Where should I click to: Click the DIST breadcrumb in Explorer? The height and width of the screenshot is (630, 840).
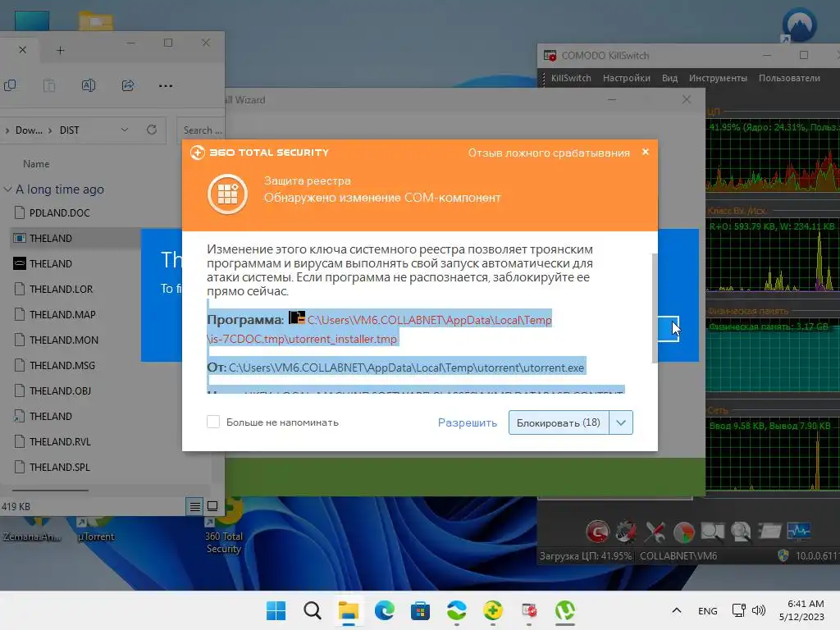[69, 130]
